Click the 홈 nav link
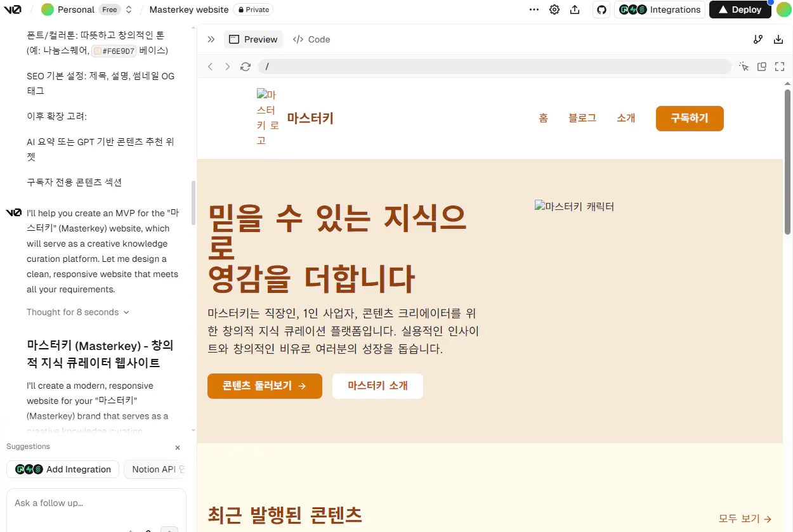Viewport: 793px width, 532px height. click(x=543, y=118)
